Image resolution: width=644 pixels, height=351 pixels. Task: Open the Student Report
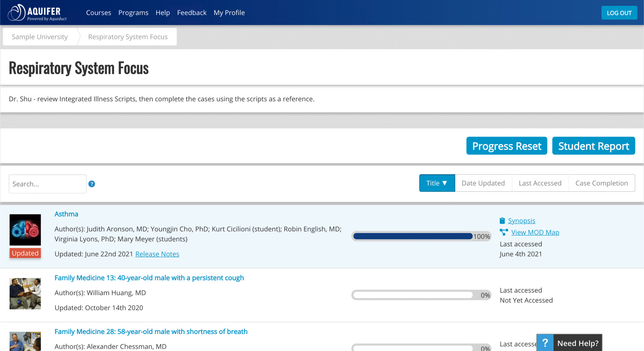pos(593,146)
